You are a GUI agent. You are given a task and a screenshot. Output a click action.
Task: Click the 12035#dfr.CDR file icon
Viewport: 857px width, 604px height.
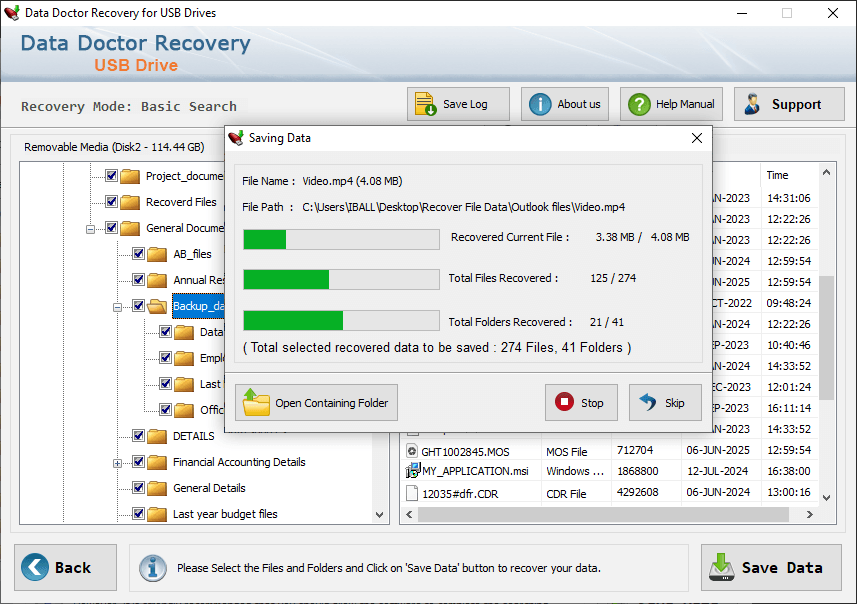coord(412,493)
